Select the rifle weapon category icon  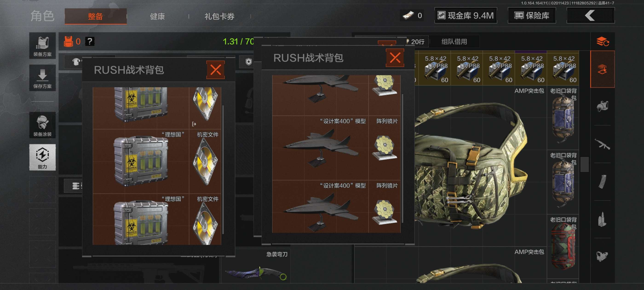pyautogui.click(x=603, y=144)
